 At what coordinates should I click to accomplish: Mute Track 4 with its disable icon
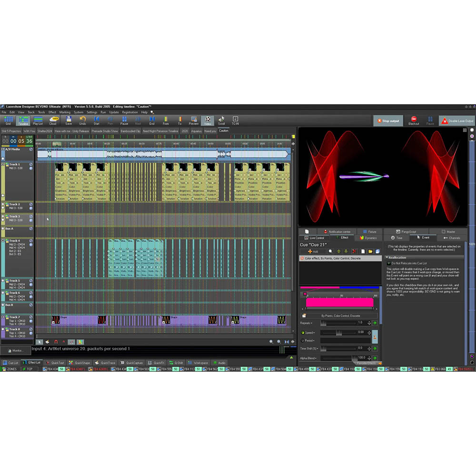coord(30,241)
